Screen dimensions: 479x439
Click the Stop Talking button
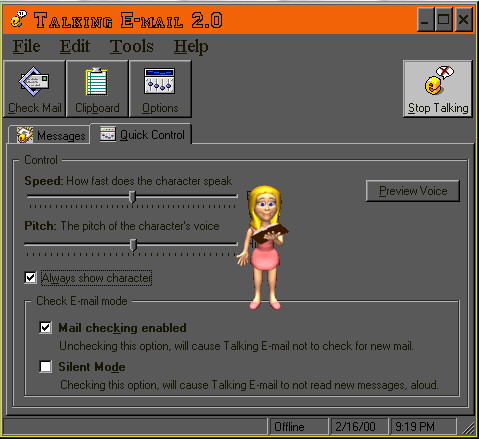438,89
